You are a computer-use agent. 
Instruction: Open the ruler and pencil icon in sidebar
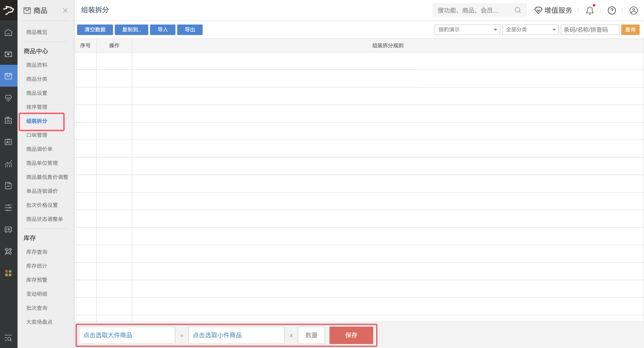click(9, 251)
